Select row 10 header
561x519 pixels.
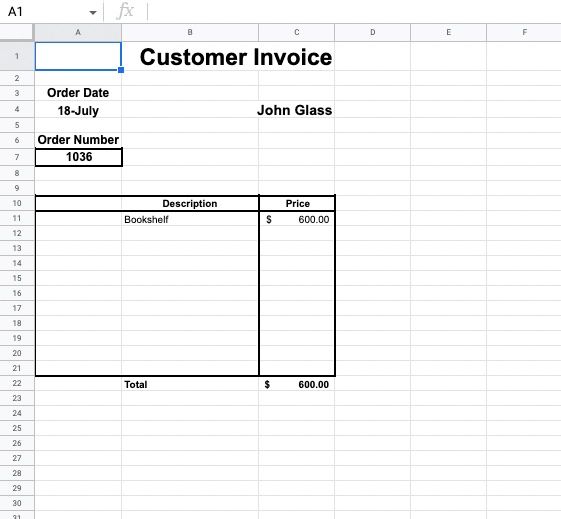(17, 203)
